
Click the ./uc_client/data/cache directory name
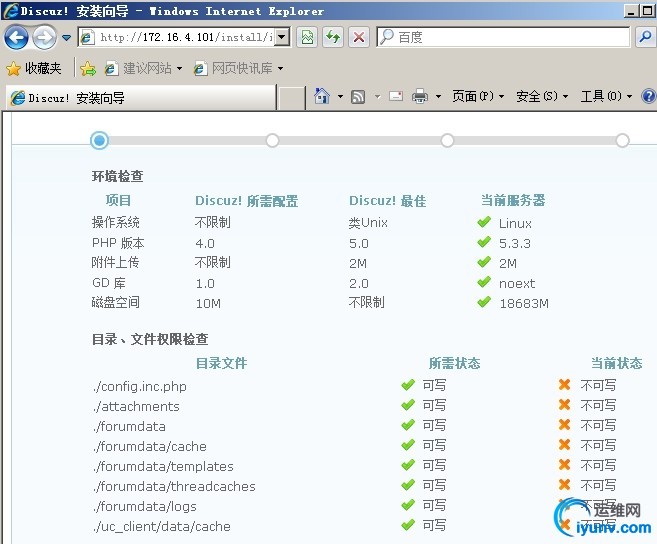coord(162,526)
